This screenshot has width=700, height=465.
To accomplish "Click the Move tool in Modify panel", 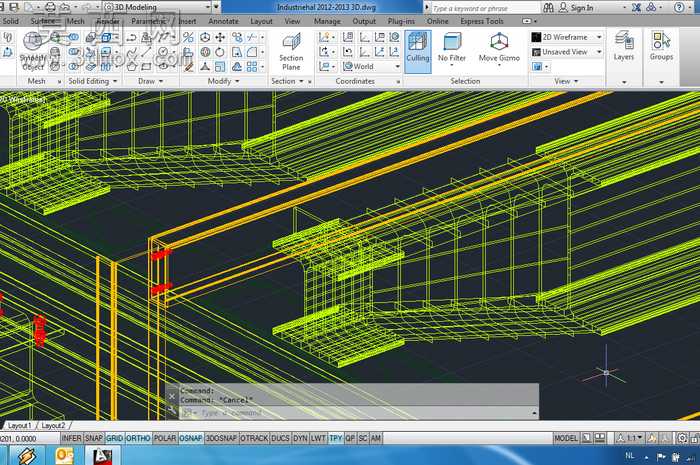I will pos(220,37).
